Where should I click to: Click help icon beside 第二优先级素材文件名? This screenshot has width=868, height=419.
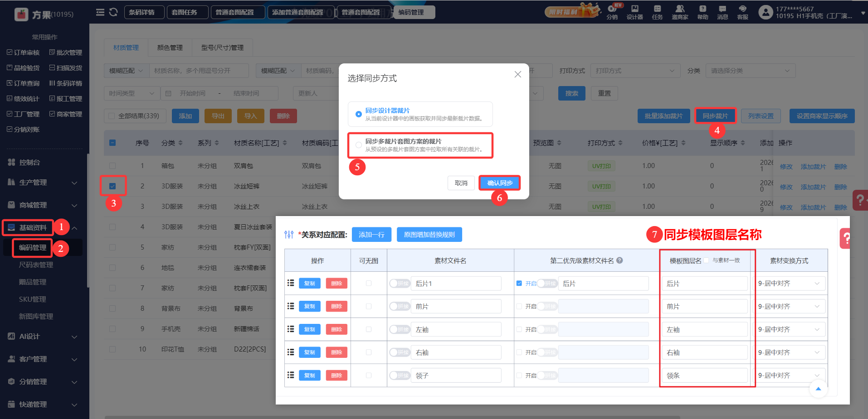point(619,260)
